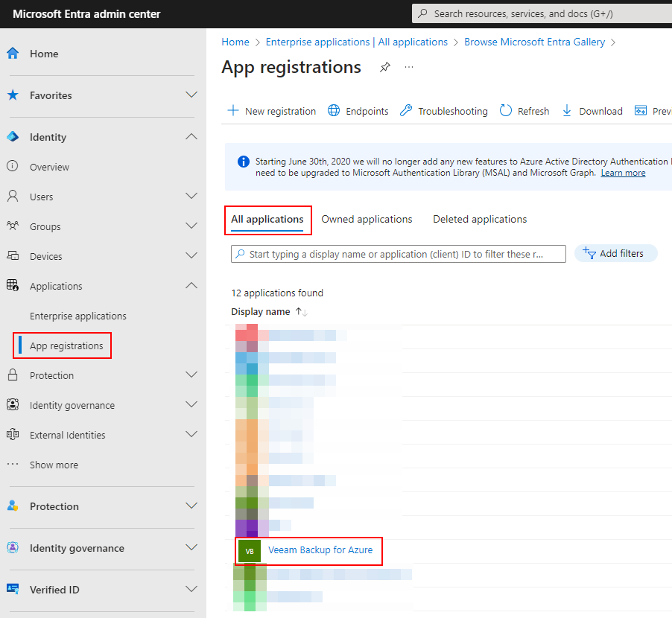This screenshot has width=672, height=618.
Task: Click the Show more text in sidebar
Action: coord(54,465)
